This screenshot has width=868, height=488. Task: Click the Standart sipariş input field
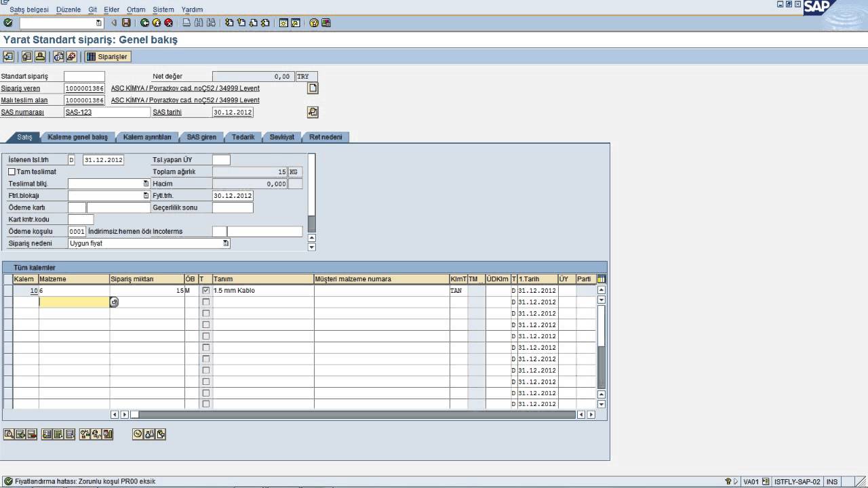click(x=85, y=77)
